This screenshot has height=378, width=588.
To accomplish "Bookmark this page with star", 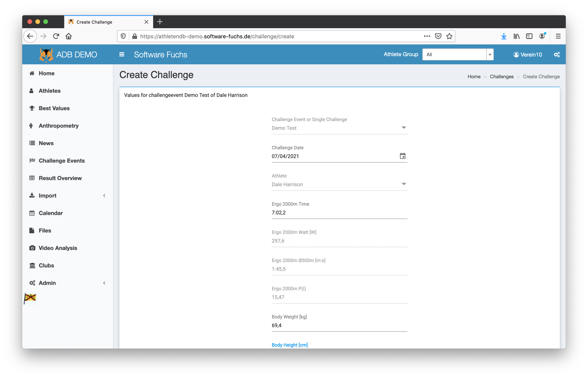I will (x=449, y=36).
